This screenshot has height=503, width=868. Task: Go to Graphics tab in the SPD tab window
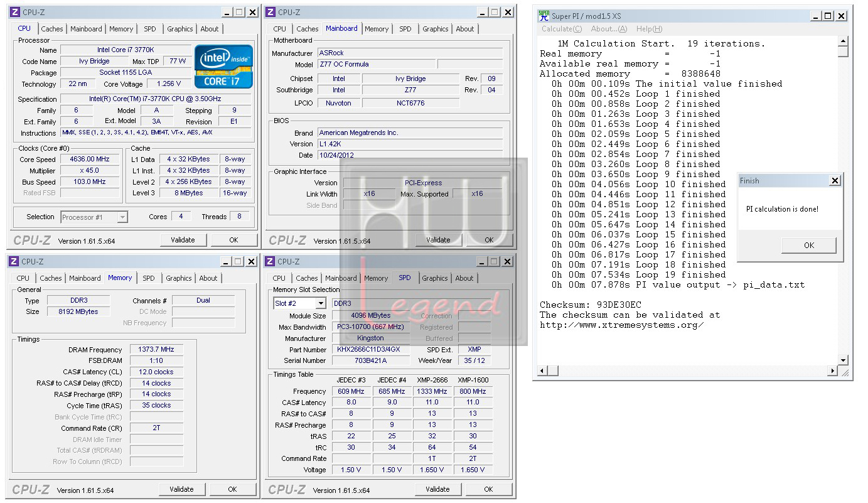click(x=435, y=278)
